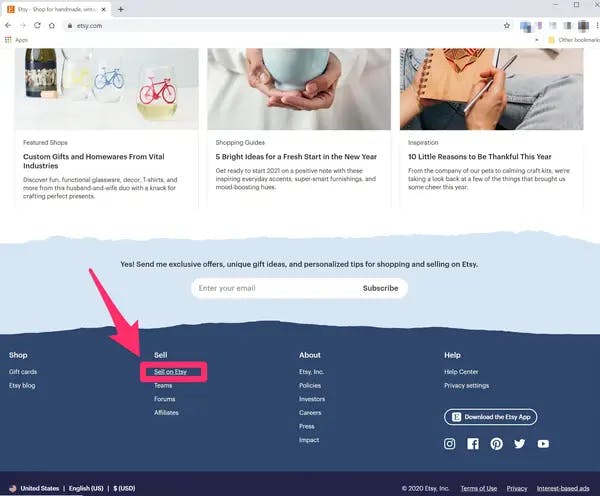The width and height of the screenshot is (600, 496).
Task: Open the Impact link
Action: coord(309,440)
